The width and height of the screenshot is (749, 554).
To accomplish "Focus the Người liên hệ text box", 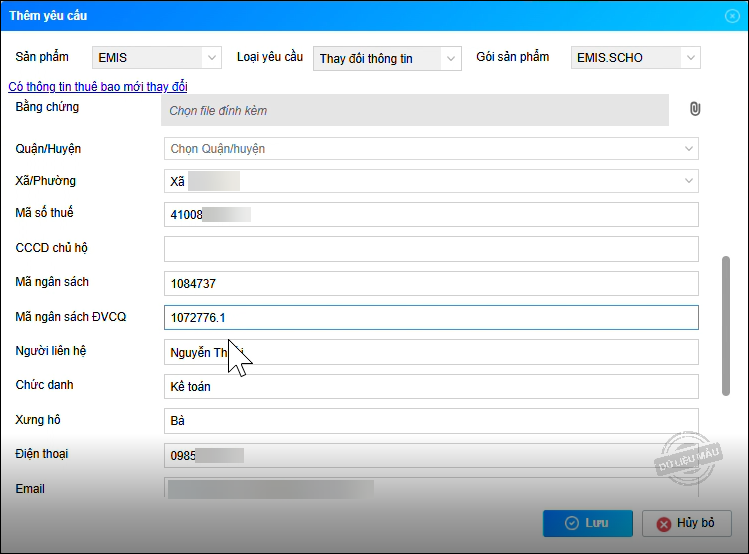I will 430,352.
